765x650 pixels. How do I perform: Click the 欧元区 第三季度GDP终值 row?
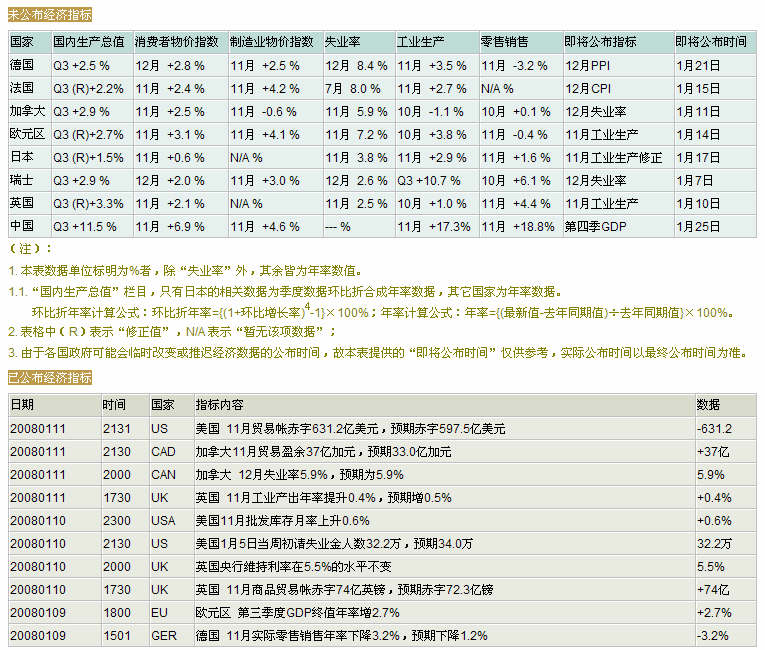click(382, 612)
